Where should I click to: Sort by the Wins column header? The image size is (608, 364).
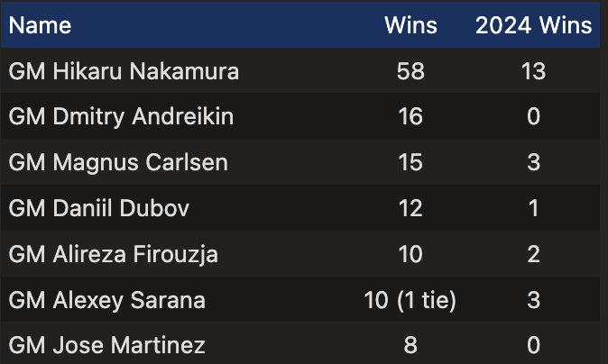click(x=410, y=24)
